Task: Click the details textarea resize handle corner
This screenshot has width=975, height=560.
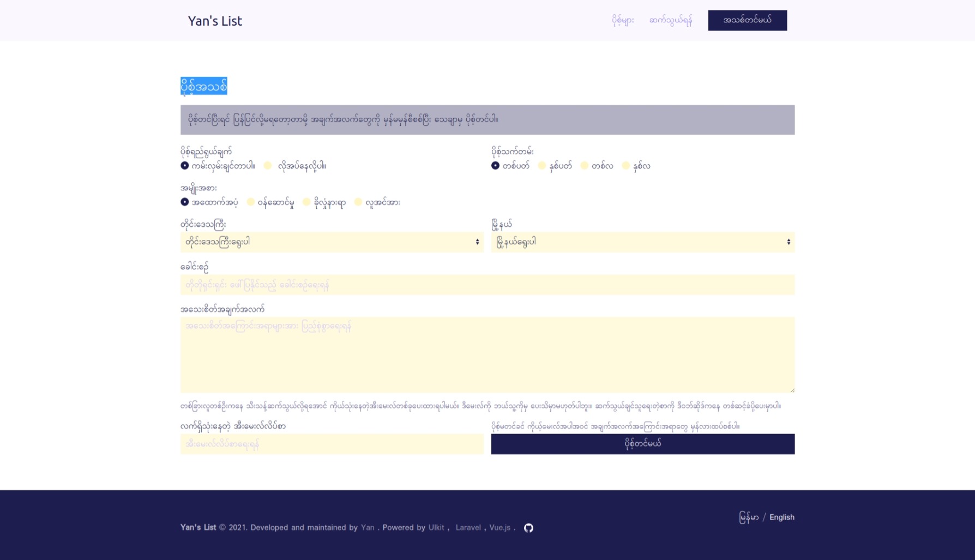Action: [x=792, y=390]
